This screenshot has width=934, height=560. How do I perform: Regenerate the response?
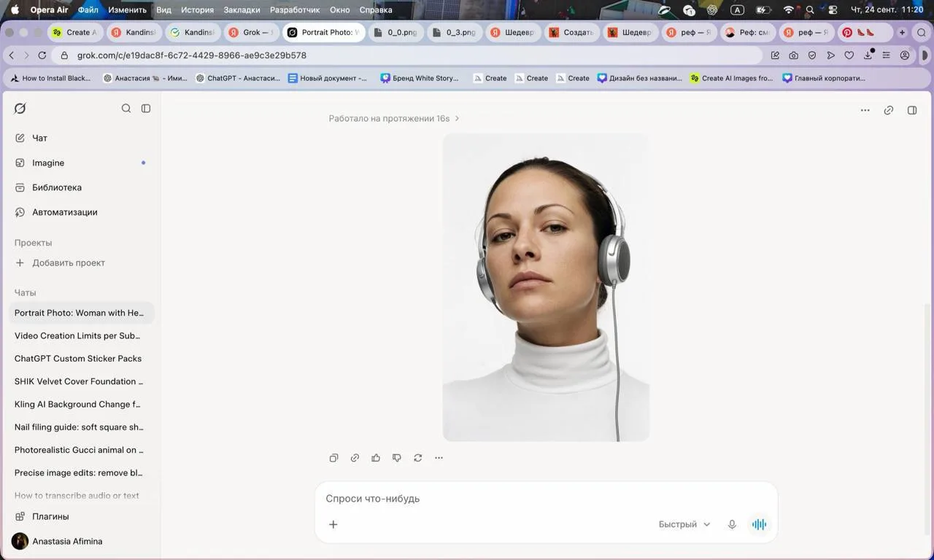click(x=418, y=458)
